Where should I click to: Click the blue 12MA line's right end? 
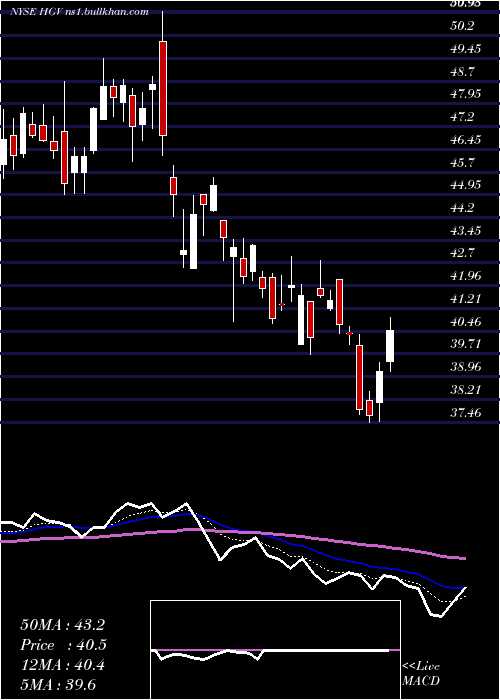[462, 588]
